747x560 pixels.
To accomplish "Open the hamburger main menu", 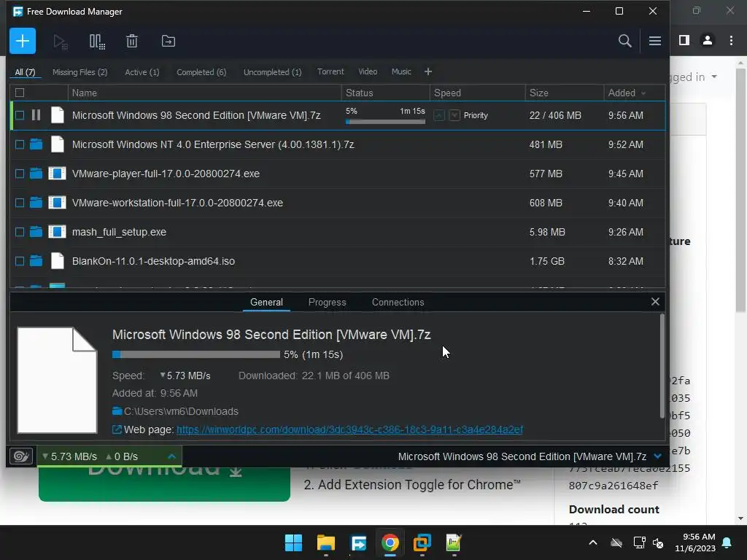I will click(x=654, y=41).
